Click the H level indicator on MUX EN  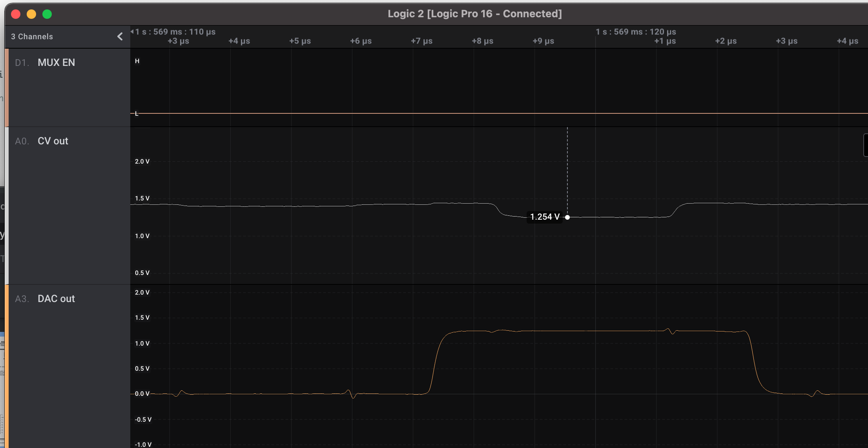click(x=137, y=61)
